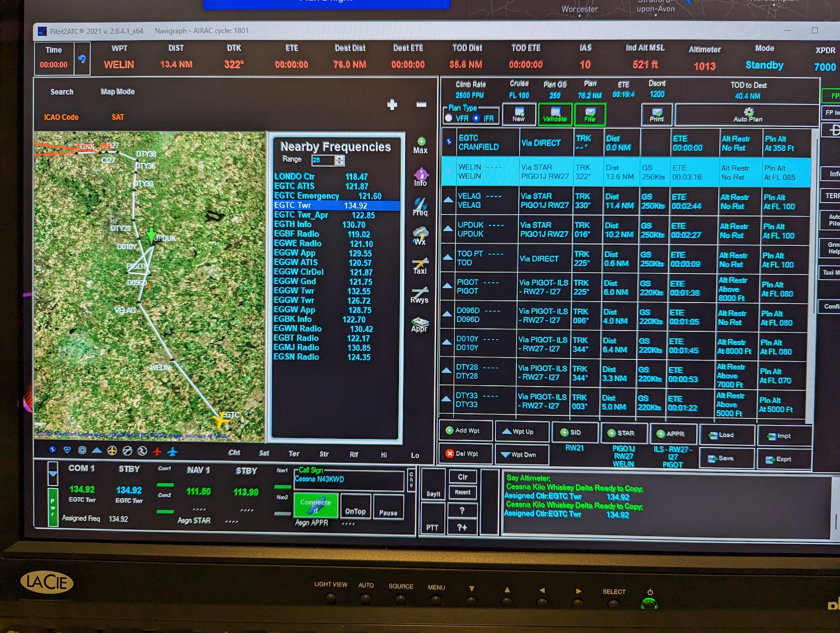Image resolution: width=840 pixels, height=633 pixels.
Task: Open the Search menu
Action: (62, 92)
